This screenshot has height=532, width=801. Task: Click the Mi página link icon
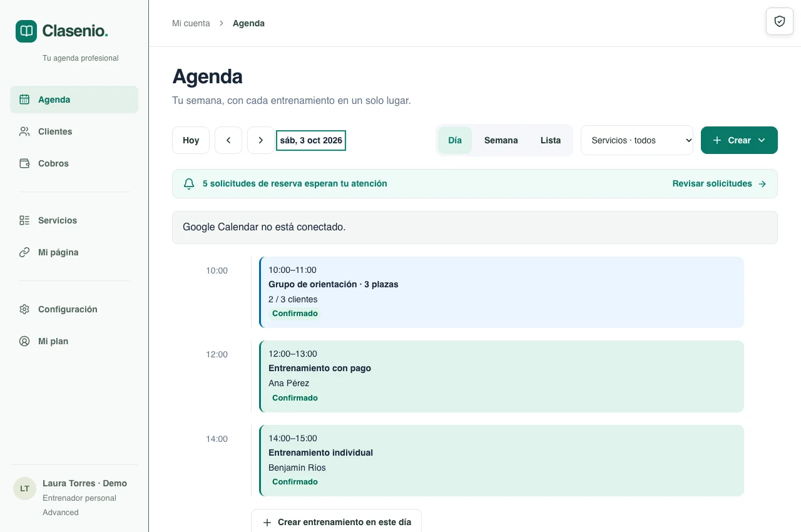24,252
